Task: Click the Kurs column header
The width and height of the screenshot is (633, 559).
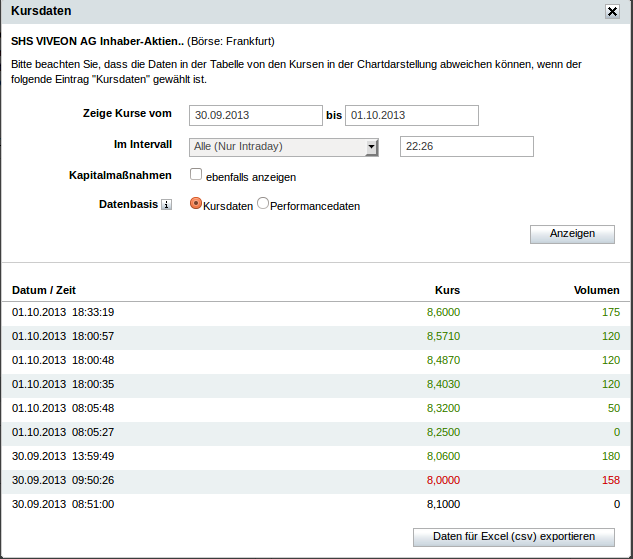Action: point(447,290)
